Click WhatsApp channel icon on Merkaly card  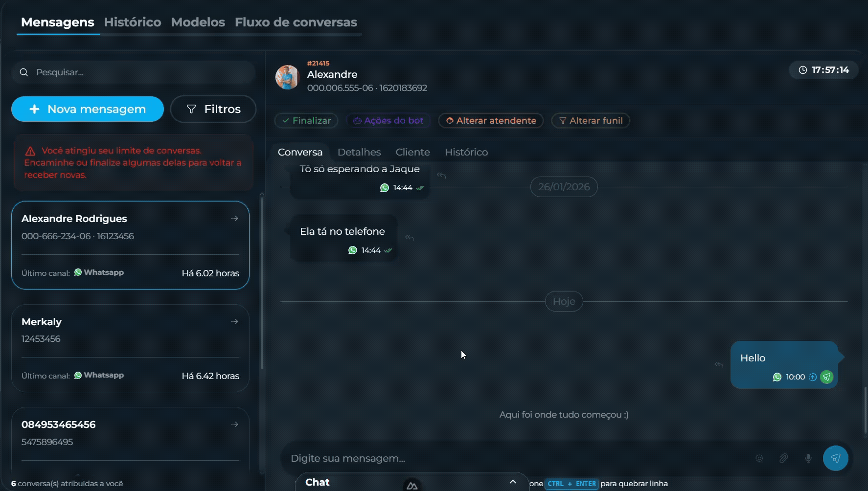[x=78, y=375]
